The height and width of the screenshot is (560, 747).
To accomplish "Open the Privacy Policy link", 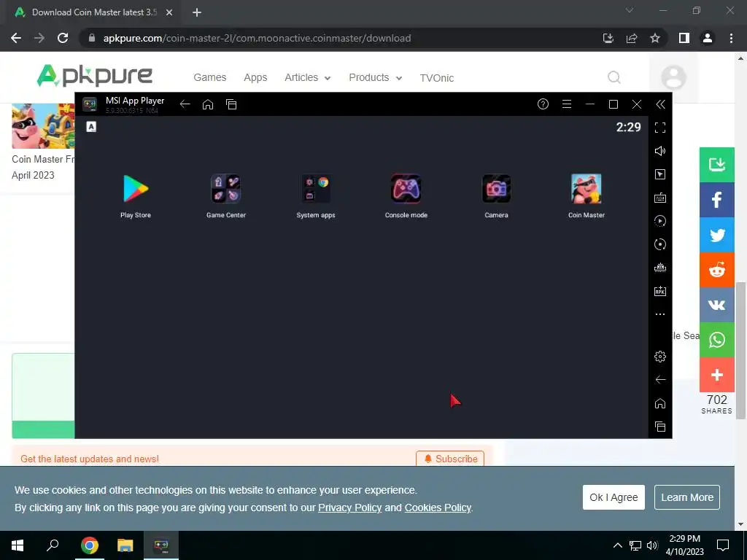I will [x=349, y=507].
